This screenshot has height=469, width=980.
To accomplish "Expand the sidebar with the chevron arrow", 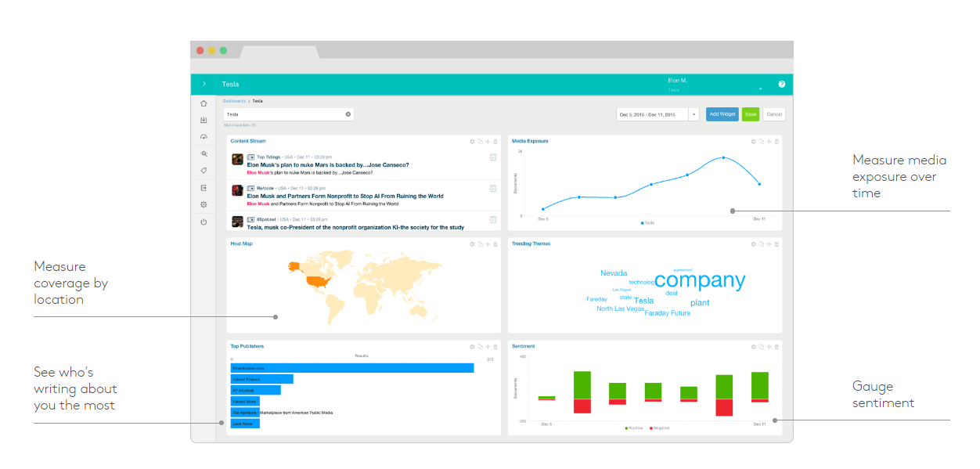I will (204, 84).
